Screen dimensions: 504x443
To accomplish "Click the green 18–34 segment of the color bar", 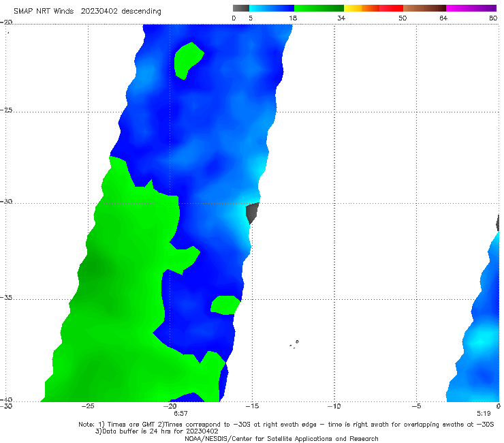I will [319, 8].
